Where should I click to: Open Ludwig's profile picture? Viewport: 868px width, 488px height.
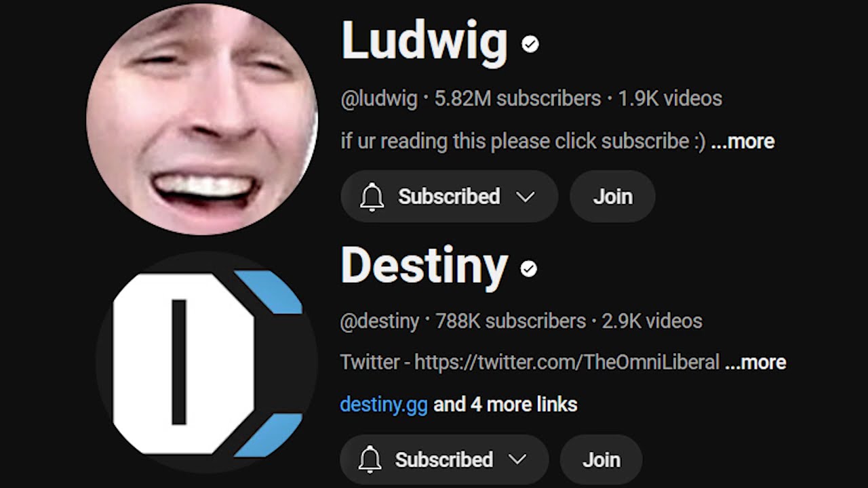[x=202, y=119]
